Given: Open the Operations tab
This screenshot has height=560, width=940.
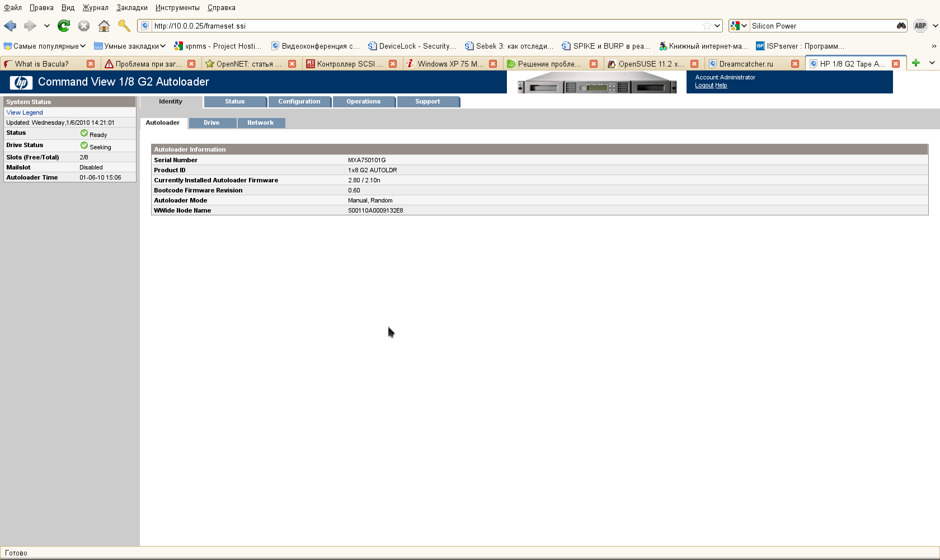Looking at the screenshot, I should [363, 102].
